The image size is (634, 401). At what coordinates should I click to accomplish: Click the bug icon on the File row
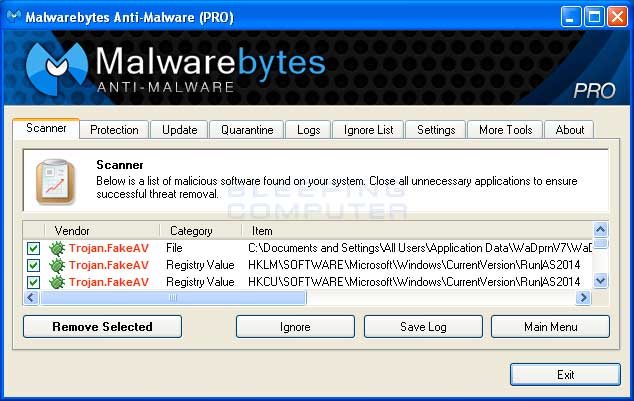[57, 248]
